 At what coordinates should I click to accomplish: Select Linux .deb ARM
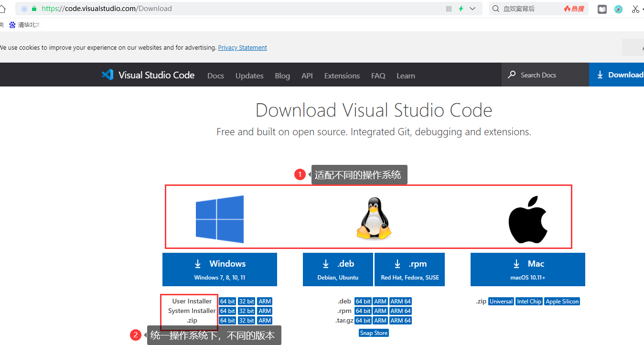380,301
